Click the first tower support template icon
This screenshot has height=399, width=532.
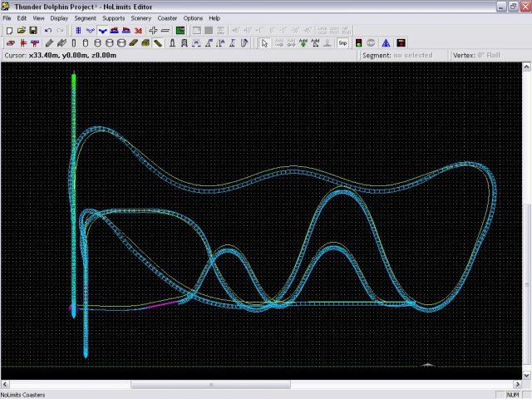point(172,43)
